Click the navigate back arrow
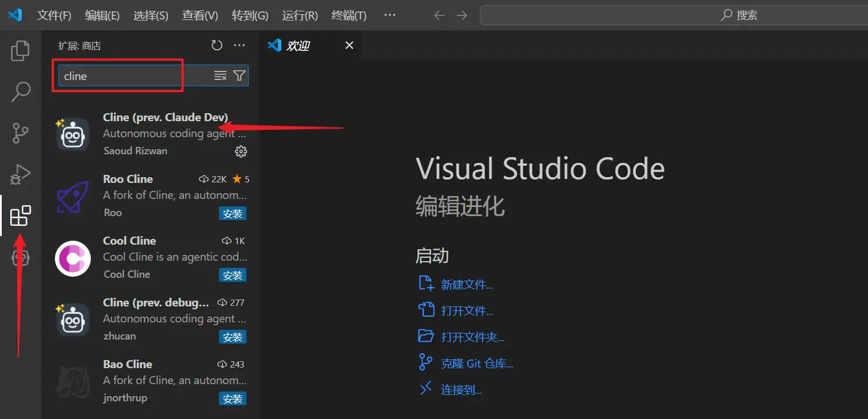This screenshot has height=419, width=868. [x=439, y=15]
